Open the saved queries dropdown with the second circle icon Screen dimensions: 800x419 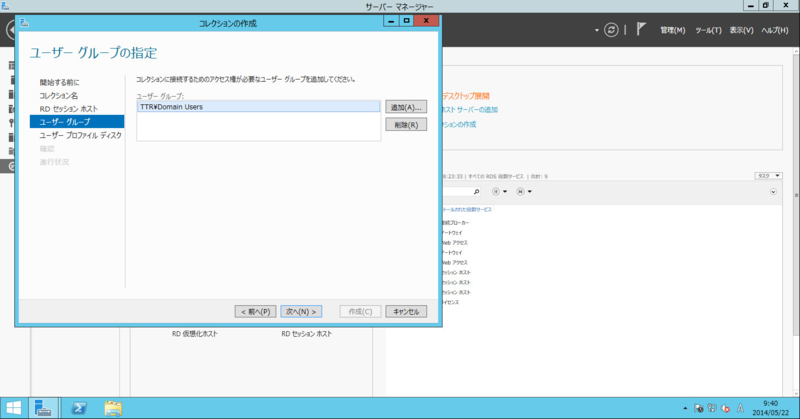[x=524, y=192]
